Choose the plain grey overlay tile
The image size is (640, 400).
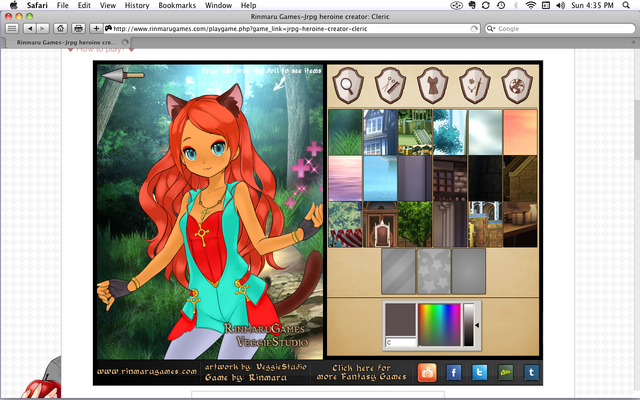469,271
